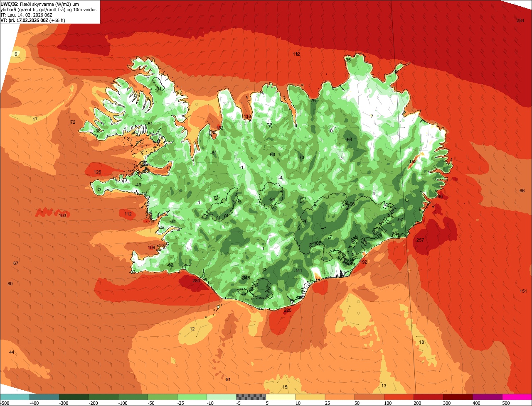
Task: Click the 118 value on the north coast
Action: point(248,117)
